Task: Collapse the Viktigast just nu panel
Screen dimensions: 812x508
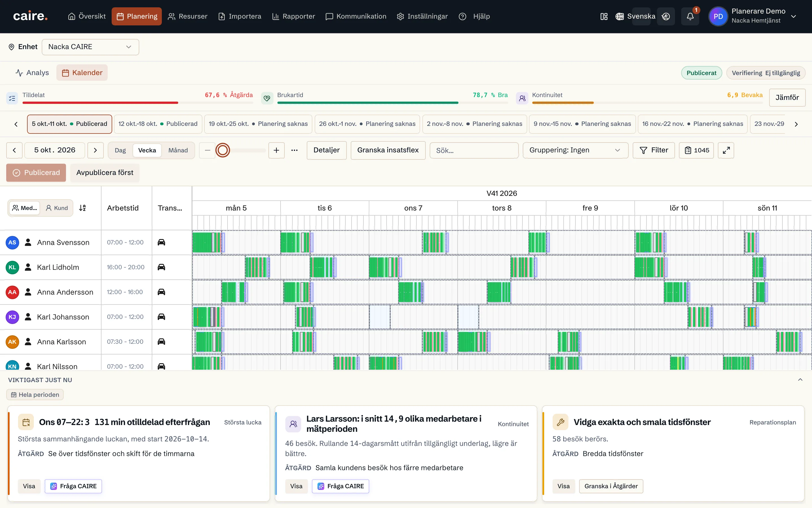Action: pos(800,380)
